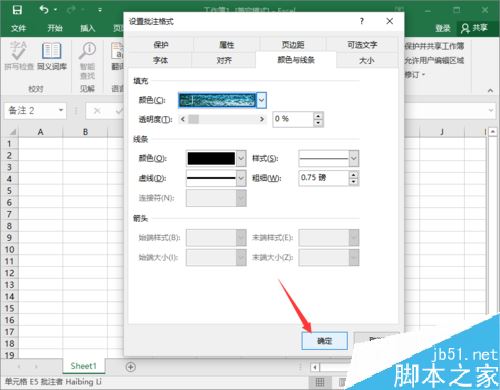Increase line weight with up spinner

point(353,174)
